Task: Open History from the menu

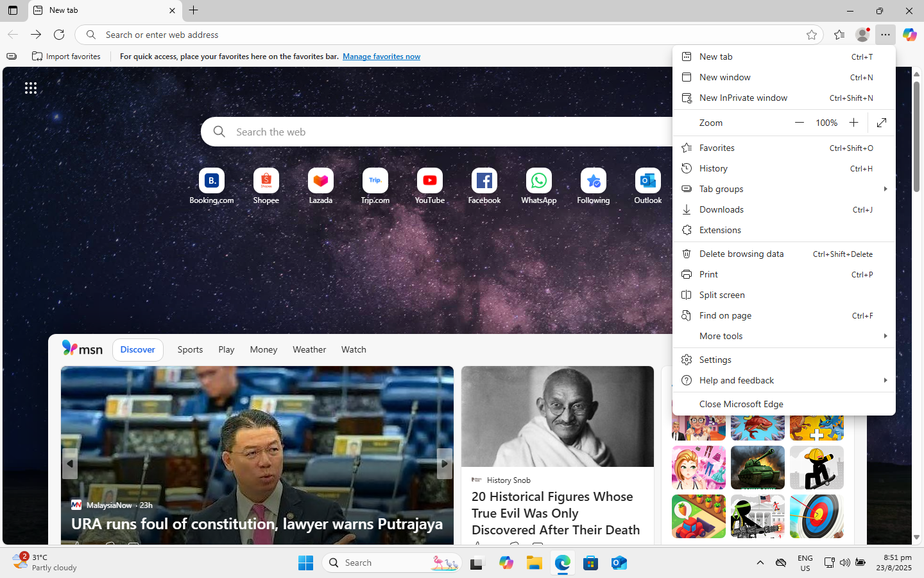Action: [784, 168]
